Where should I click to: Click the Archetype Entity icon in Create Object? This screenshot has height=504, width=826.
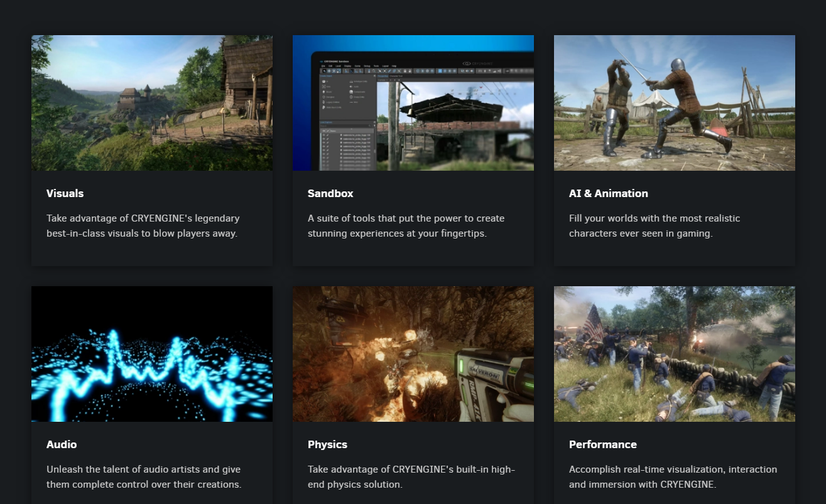point(351,82)
